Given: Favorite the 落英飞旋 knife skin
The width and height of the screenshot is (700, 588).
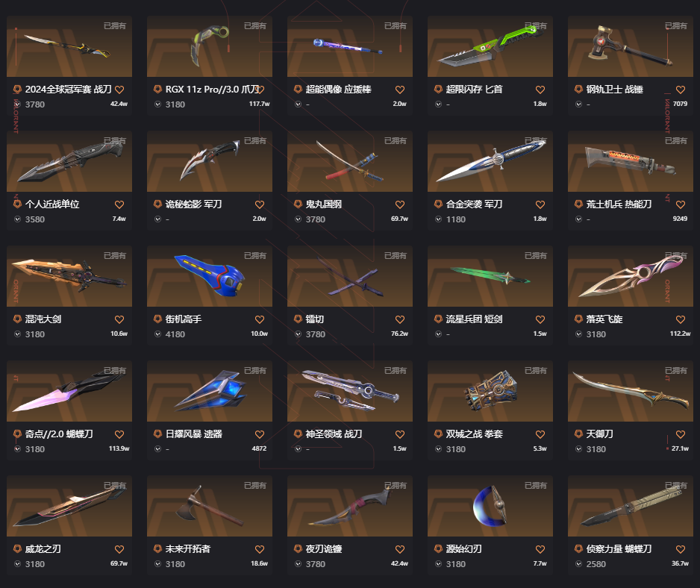Looking at the screenshot, I should 681,319.
